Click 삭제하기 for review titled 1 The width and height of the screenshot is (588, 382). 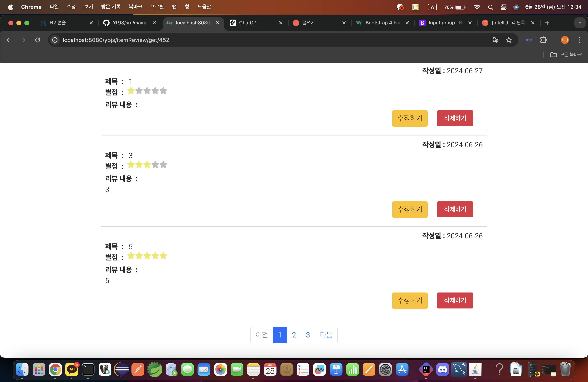tap(455, 118)
